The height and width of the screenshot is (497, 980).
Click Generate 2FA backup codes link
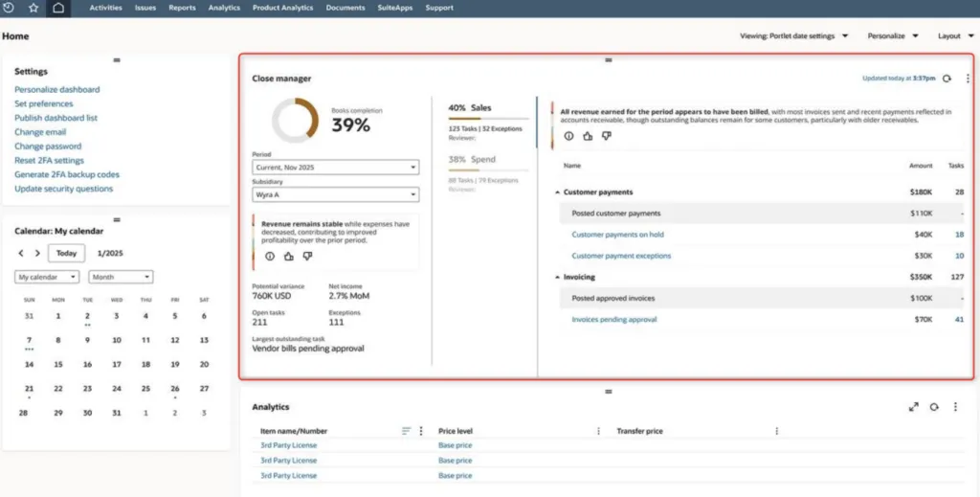tap(67, 174)
